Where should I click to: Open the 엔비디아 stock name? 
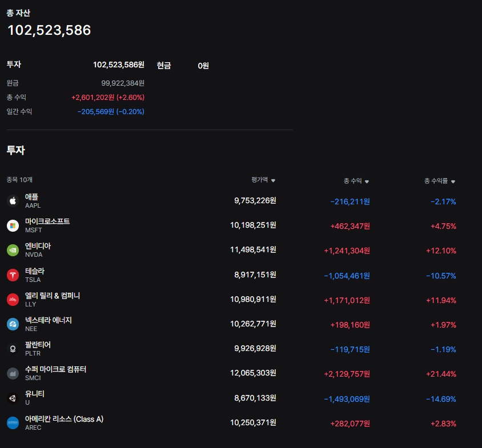38,246
